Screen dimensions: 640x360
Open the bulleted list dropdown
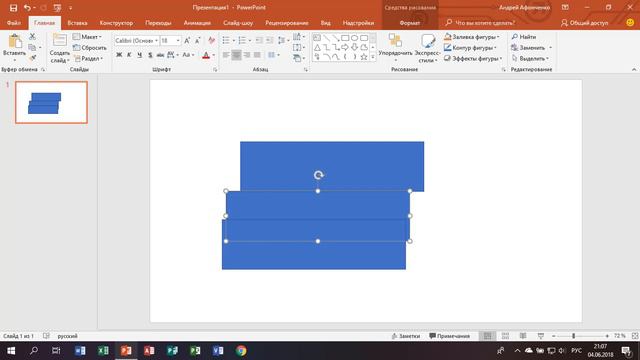click(x=233, y=40)
